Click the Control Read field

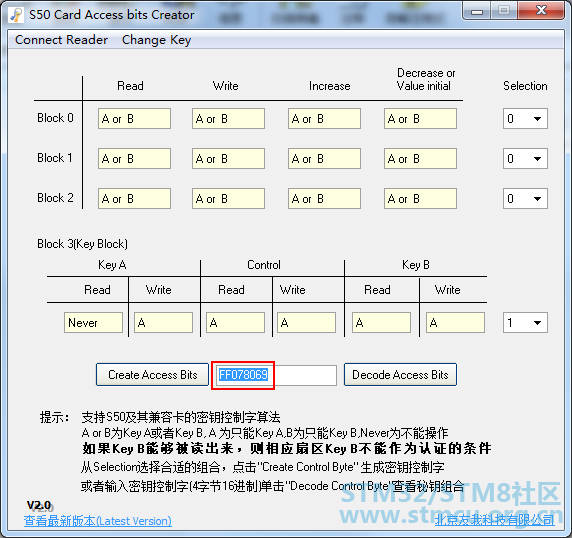[235, 322]
